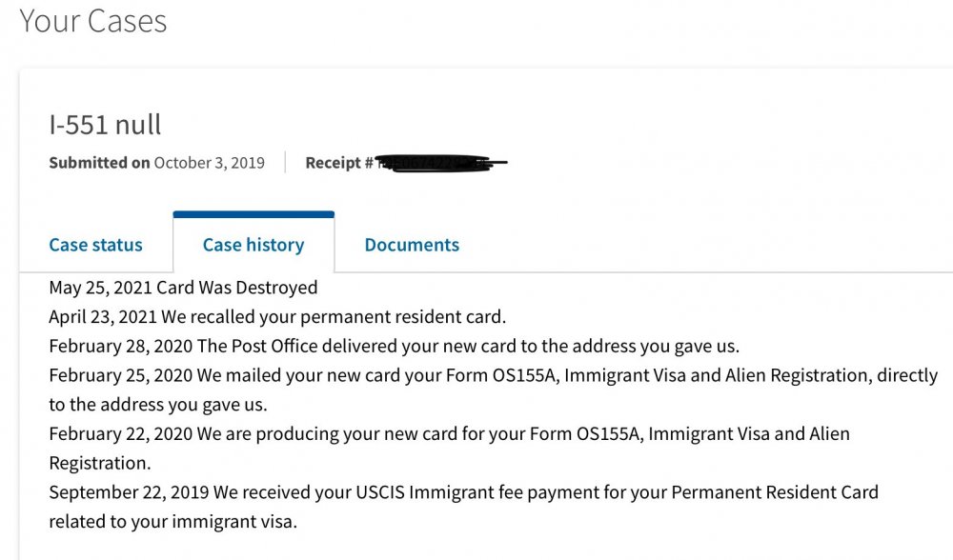Click the Receipt # label

pyautogui.click(x=339, y=163)
